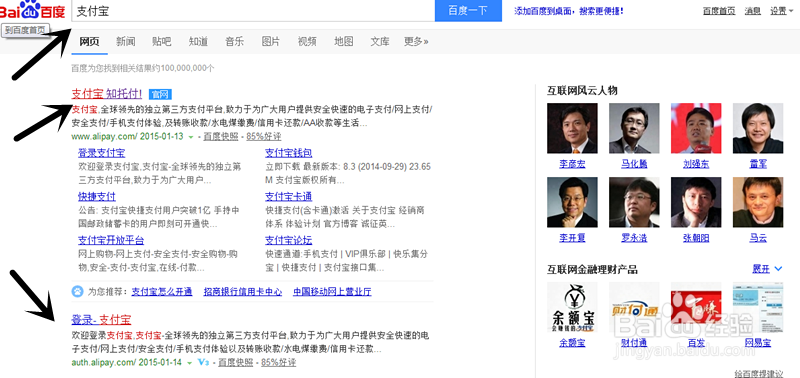Expand the arrow next to auth.alipay.com date
This screenshot has height=378, width=800.
click(189, 363)
